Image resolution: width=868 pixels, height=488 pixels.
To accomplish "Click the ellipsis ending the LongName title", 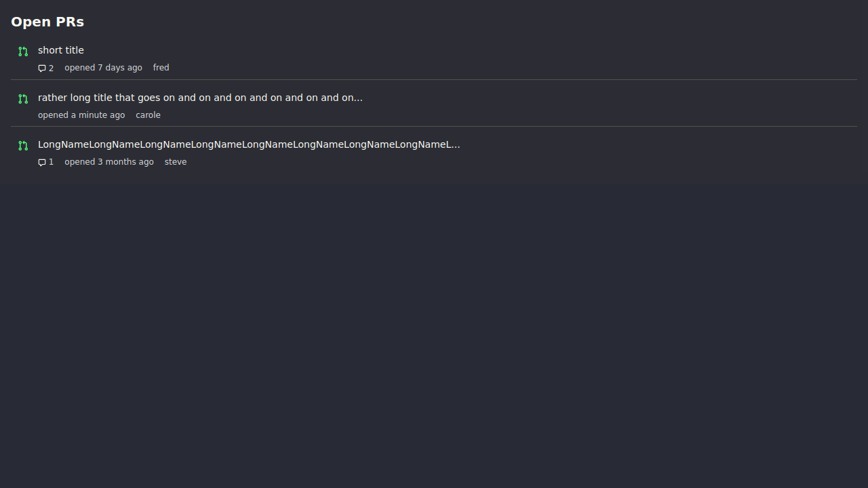I will 456,145.
